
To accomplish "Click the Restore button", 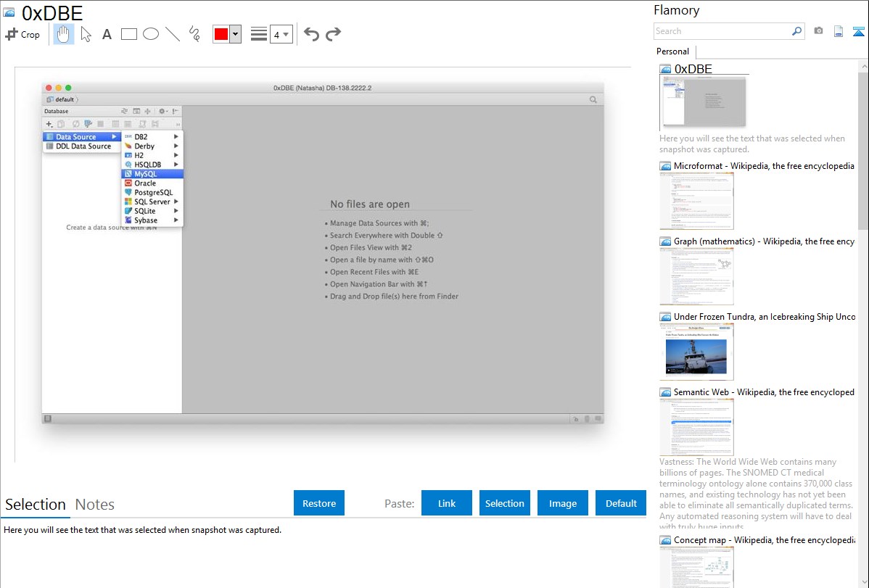I will 319,503.
